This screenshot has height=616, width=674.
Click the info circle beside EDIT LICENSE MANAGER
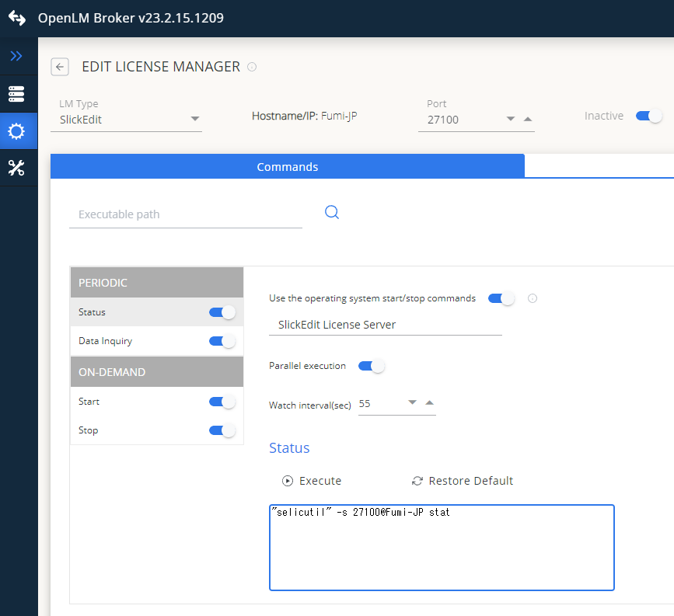(x=251, y=68)
